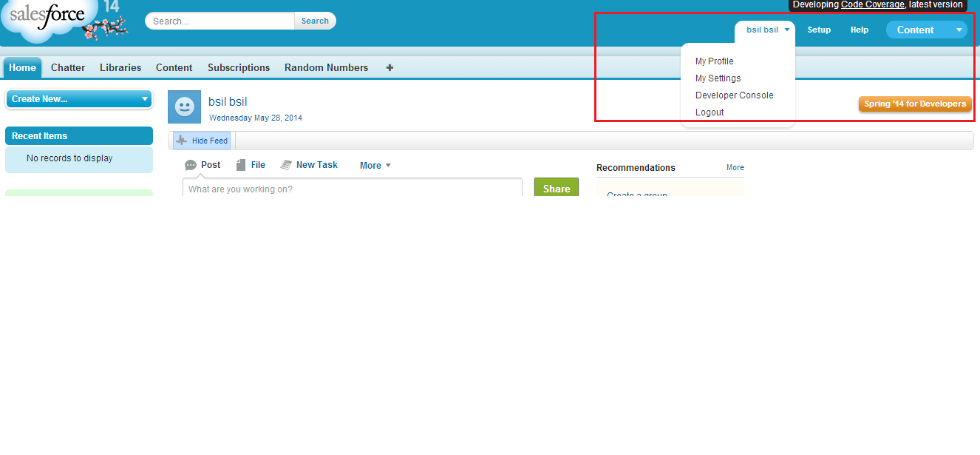The width and height of the screenshot is (980, 455).
Task: Click the green Share button
Action: click(x=557, y=189)
